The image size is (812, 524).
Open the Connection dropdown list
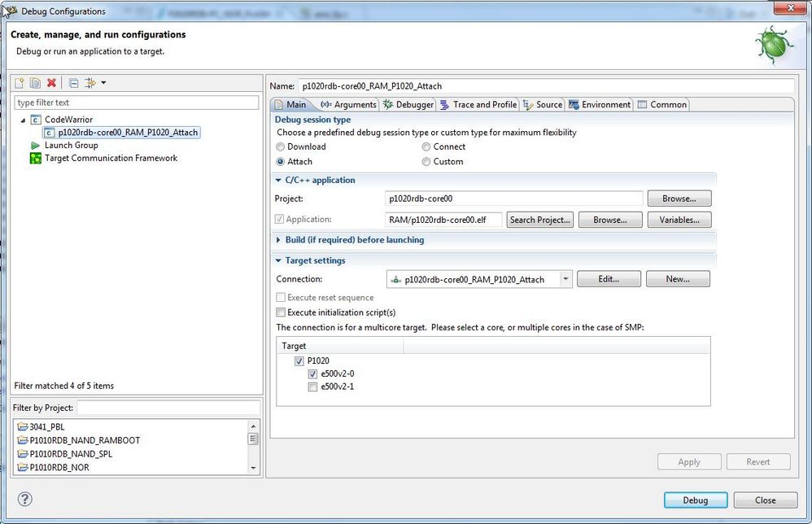(x=565, y=279)
